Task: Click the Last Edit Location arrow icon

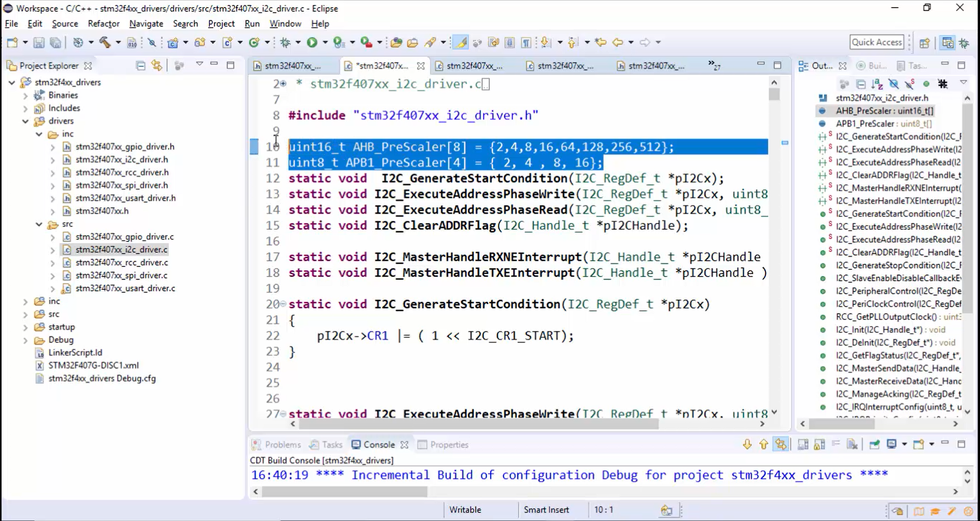Action: point(601,42)
